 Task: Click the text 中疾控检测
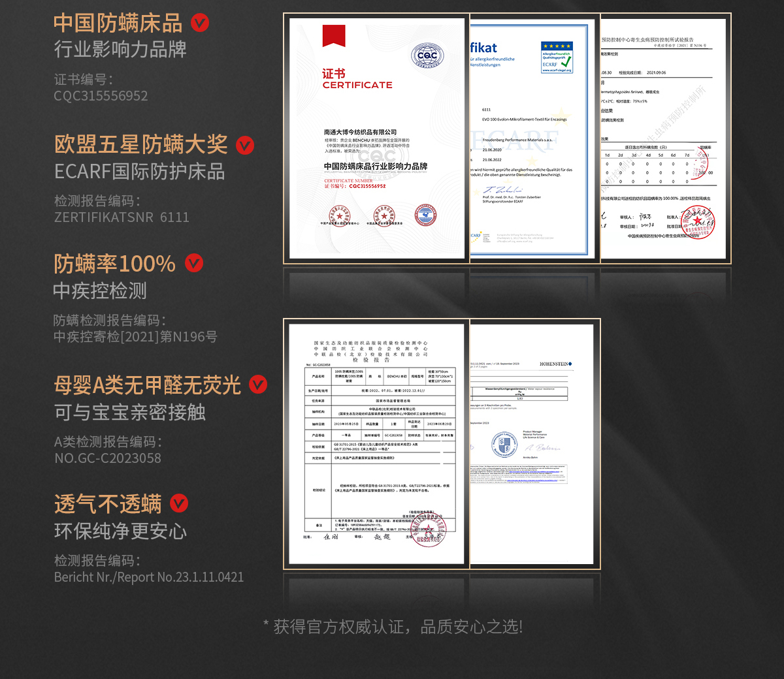coord(100,291)
